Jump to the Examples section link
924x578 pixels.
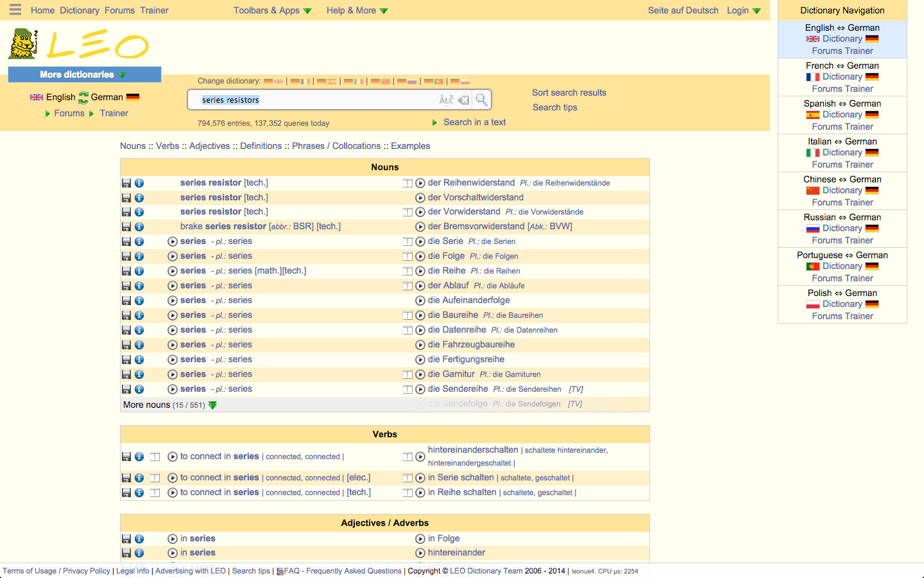click(x=411, y=146)
